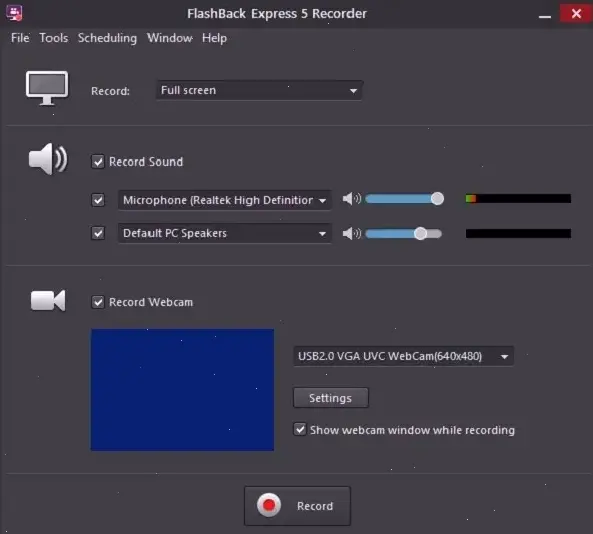Close the FlashBack Recorder window
Image resolution: width=593 pixels, height=534 pixels.
[x=576, y=14]
